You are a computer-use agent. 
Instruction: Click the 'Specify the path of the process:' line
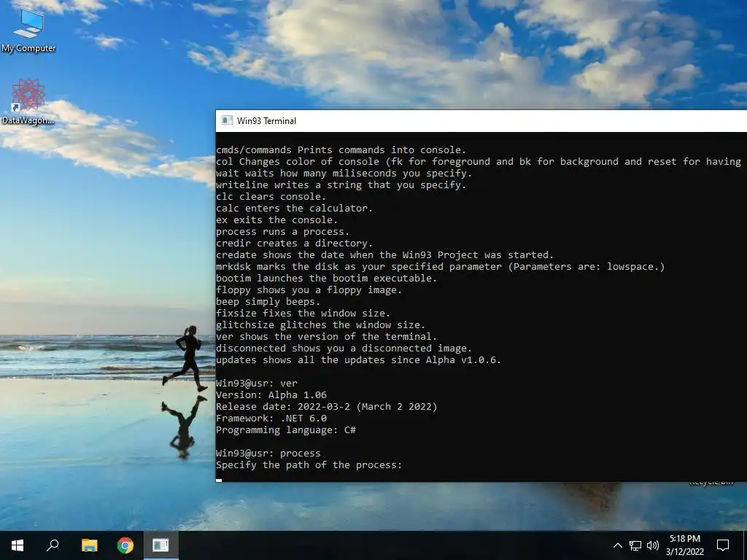click(309, 464)
